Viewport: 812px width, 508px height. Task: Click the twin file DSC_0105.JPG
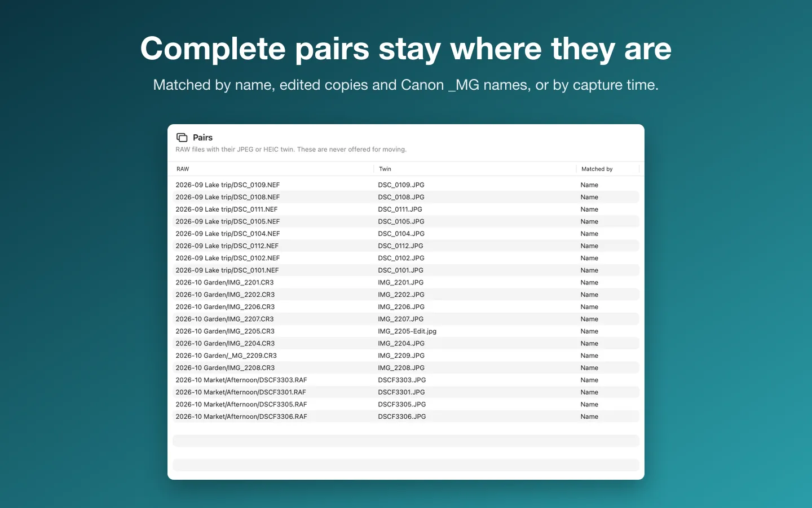click(401, 222)
